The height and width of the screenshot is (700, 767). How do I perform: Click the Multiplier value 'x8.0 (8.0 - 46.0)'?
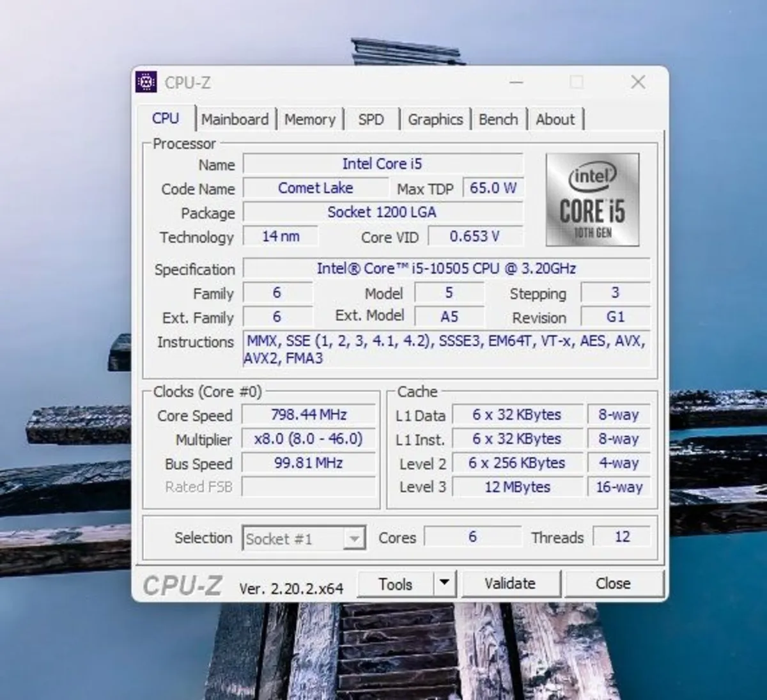coord(309,439)
